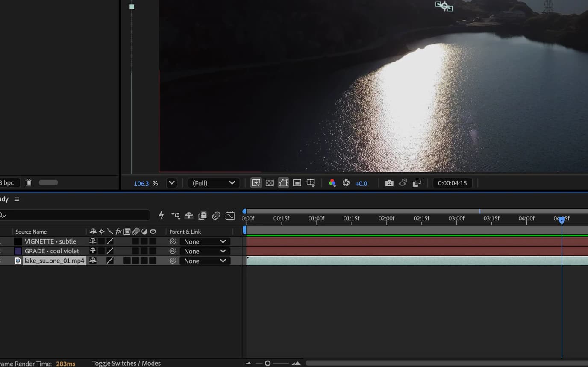Click the Parent & Link column header
The height and width of the screenshot is (367, 588).
(185, 232)
